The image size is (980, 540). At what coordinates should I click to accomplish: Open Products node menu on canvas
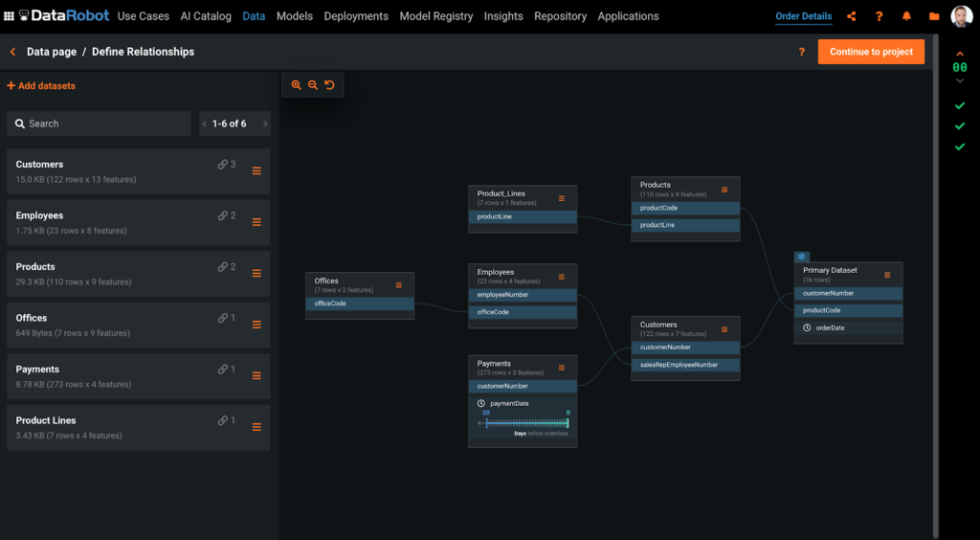(724, 190)
